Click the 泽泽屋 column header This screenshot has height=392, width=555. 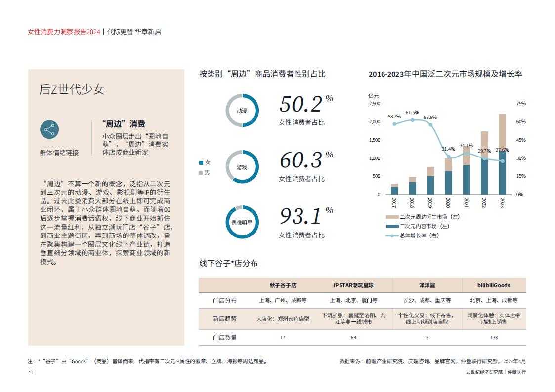click(x=427, y=285)
